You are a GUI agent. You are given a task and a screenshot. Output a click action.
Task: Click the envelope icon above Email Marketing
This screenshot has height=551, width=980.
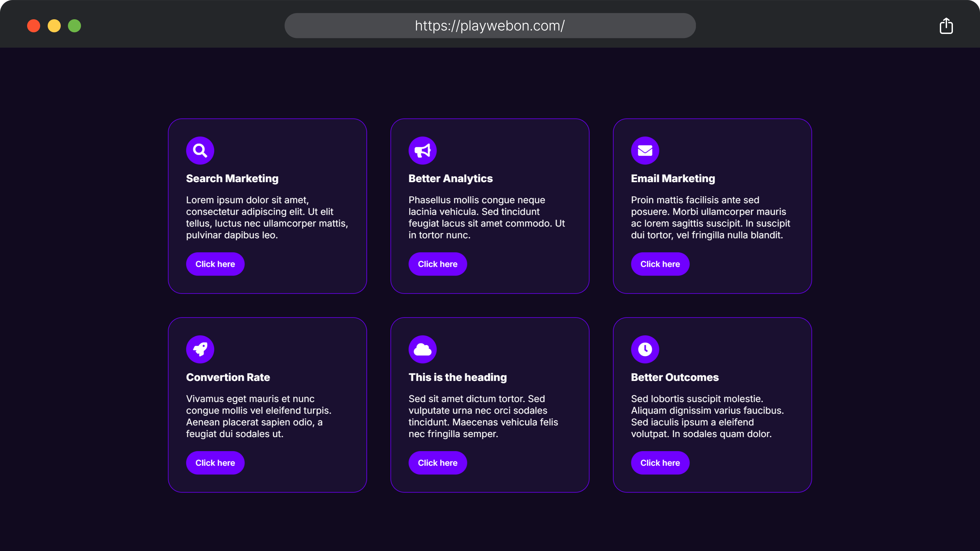pos(645,150)
